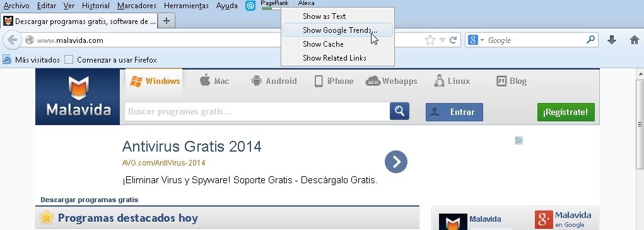Click the green ¡Regístrate! button

click(x=566, y=112)
